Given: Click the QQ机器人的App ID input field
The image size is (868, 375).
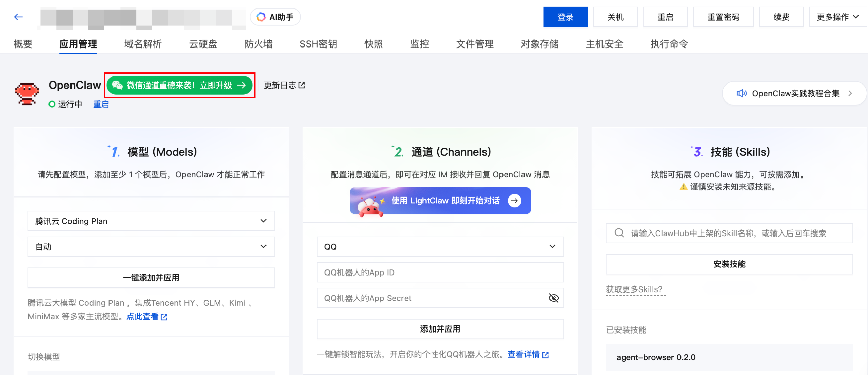Looking at the screenshot, I should pyautogui.click(x=440, y=273).
